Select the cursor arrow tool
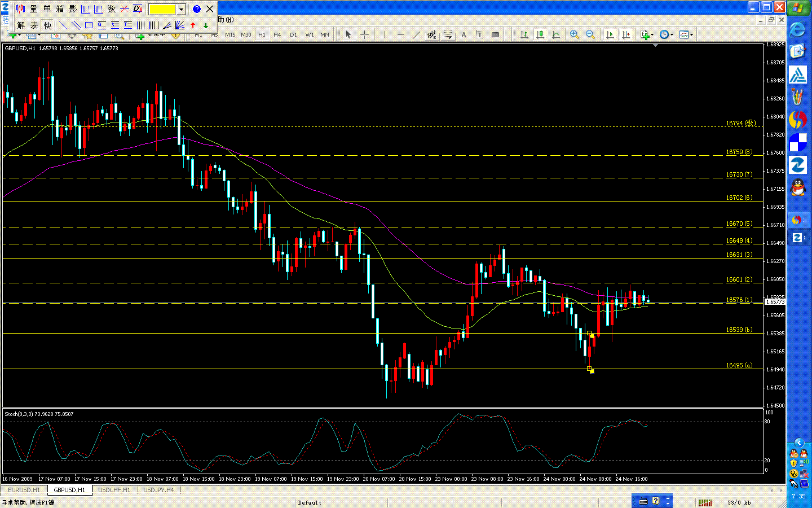 tap(348, 35)
